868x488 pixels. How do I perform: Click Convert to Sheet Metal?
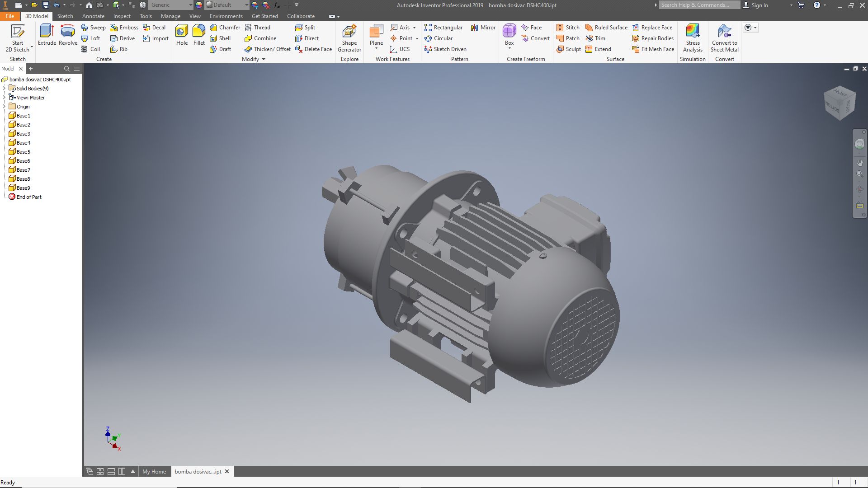tap(724, 38)
